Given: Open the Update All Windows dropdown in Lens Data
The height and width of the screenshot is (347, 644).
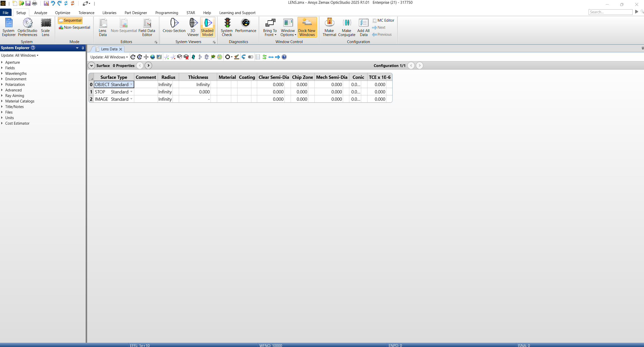Looking at the screenshot, I should (x=109, y=57).
